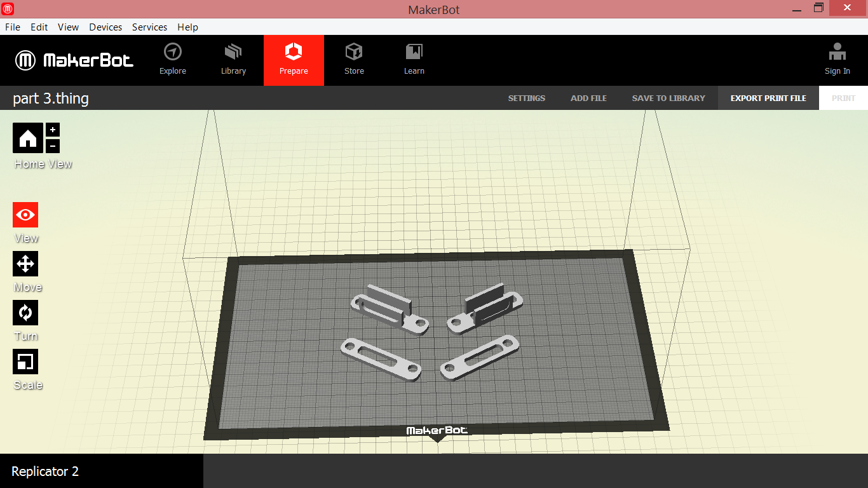Open the View menu in menu bar

pos(68,27)
